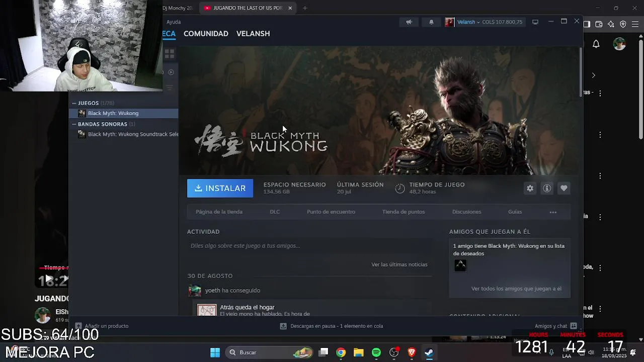Open Punto de encuentro tab

pyautogui.click(x=331, y=212)
